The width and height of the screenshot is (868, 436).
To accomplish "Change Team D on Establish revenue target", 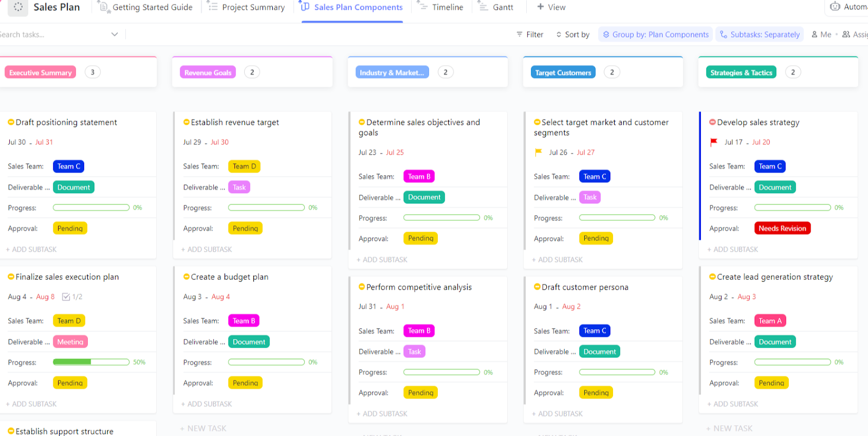I will click(244, 166).
